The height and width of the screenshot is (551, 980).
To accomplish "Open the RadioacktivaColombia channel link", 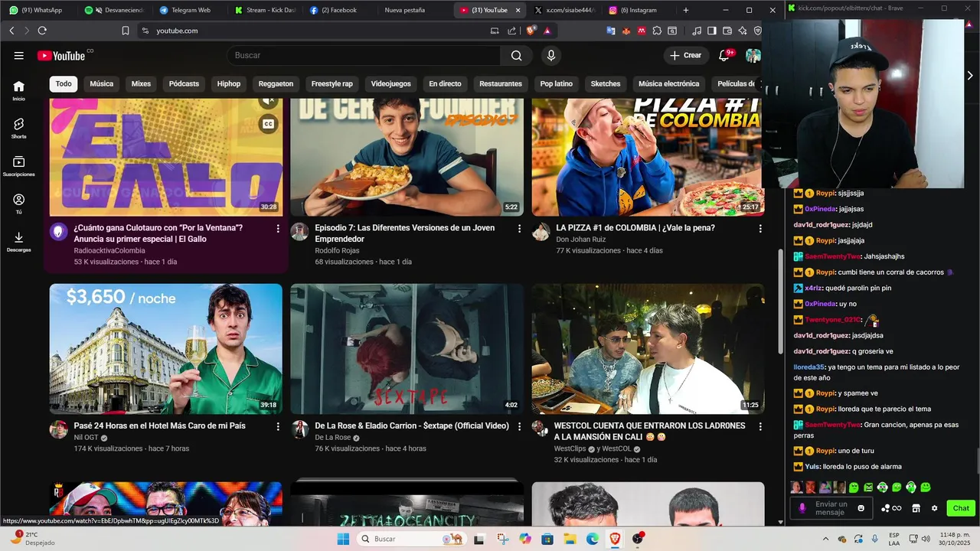I will [109, 251].
